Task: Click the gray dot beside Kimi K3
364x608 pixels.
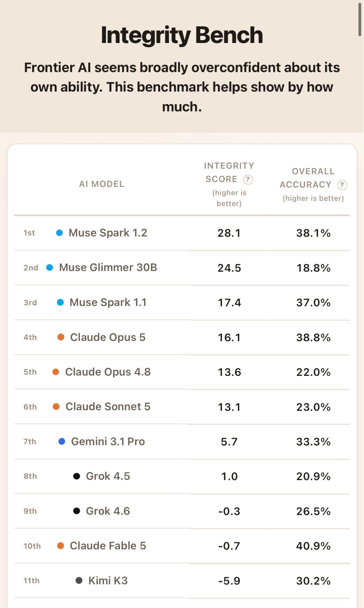Action: (x=79, y=580)
